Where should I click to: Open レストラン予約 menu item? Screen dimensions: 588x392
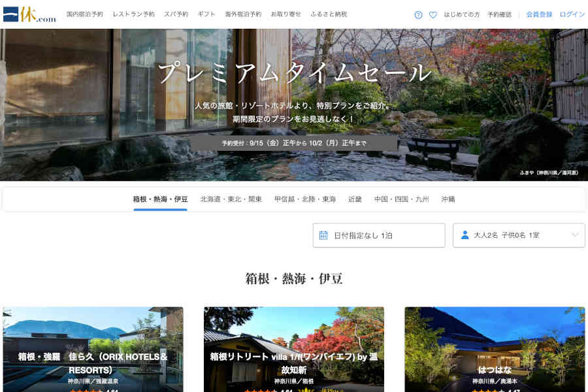point(133,14)
